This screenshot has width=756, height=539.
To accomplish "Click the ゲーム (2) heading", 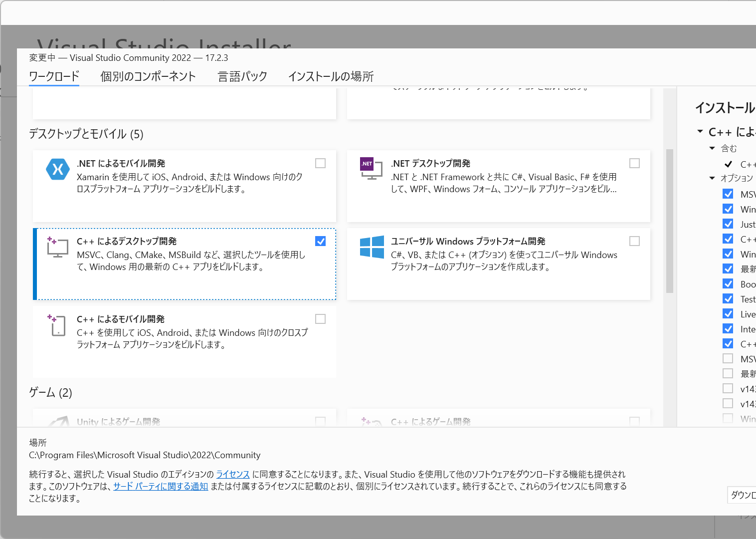I will point(50,392).
